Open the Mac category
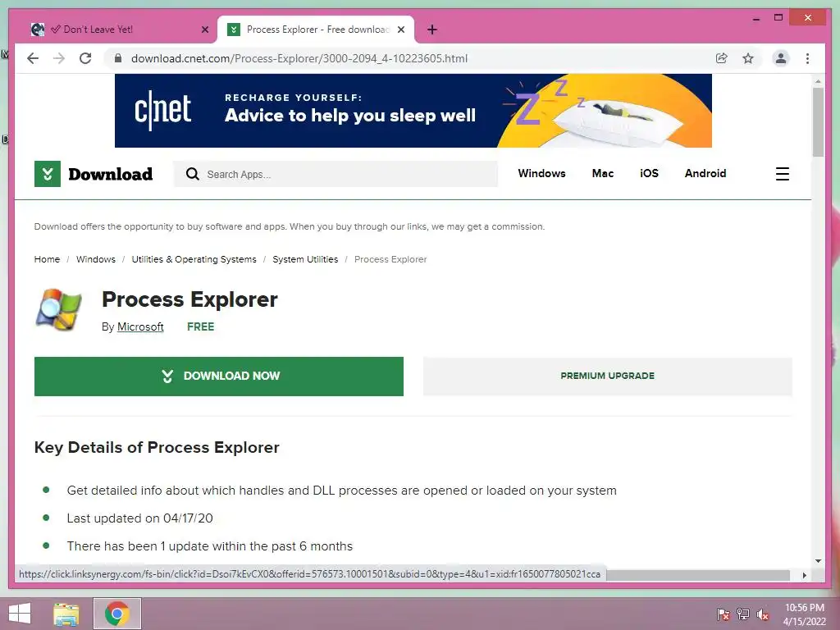The height and width of the screenshot is (630, 840). [603, 173]
